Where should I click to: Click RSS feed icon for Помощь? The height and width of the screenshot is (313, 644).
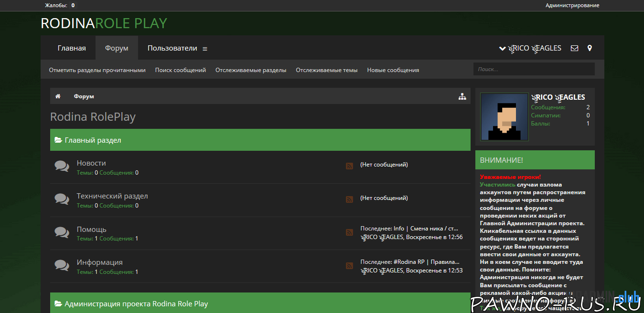click(x=349, y=232)
